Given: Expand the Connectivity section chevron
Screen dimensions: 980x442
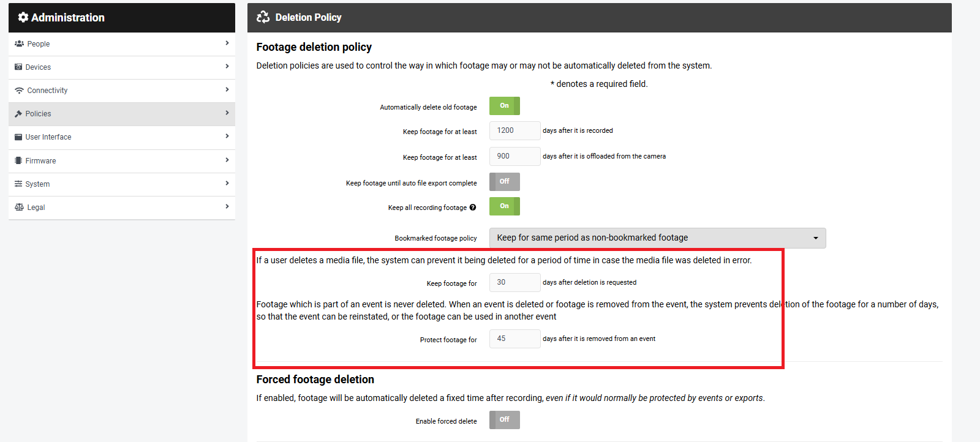Looking at the screenshot, I should click(227, 89).
